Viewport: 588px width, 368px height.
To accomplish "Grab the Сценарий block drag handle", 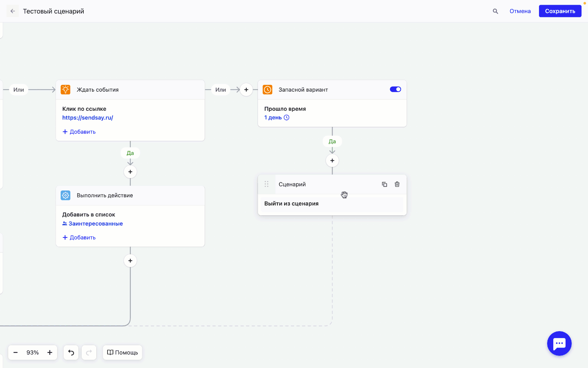I will 266,184.
